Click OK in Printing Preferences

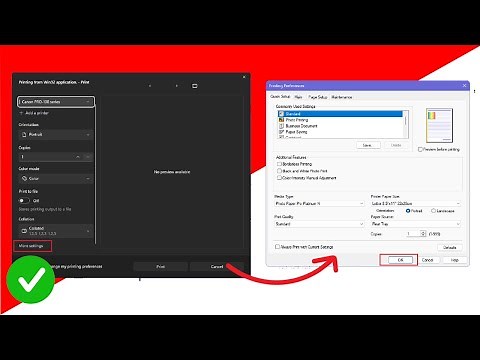pyautogui.click(x=401, y=260)
